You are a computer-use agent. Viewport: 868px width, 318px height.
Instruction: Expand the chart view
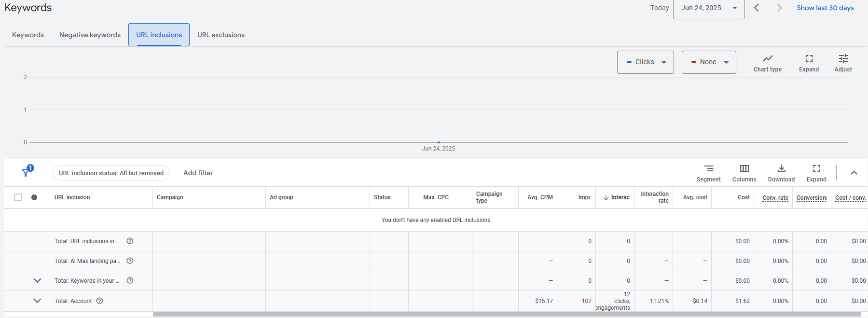point(809,63)
